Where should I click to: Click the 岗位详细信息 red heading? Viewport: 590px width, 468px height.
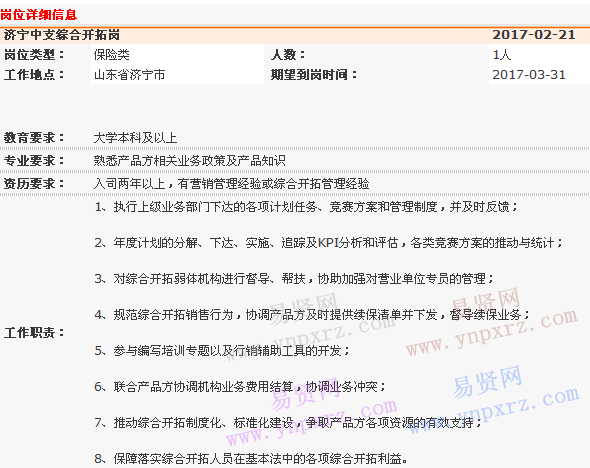[38, 15]
